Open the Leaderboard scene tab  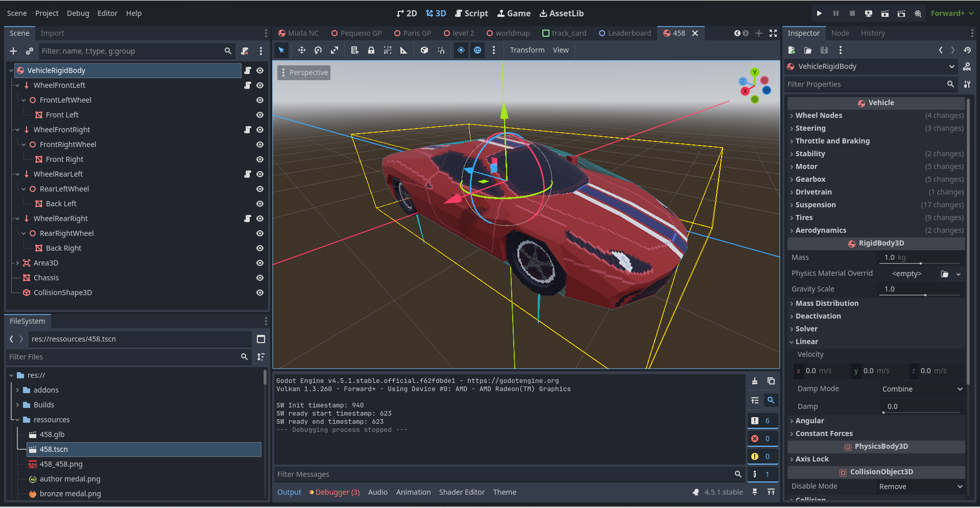pyautogui.click(x=625, y=33)
